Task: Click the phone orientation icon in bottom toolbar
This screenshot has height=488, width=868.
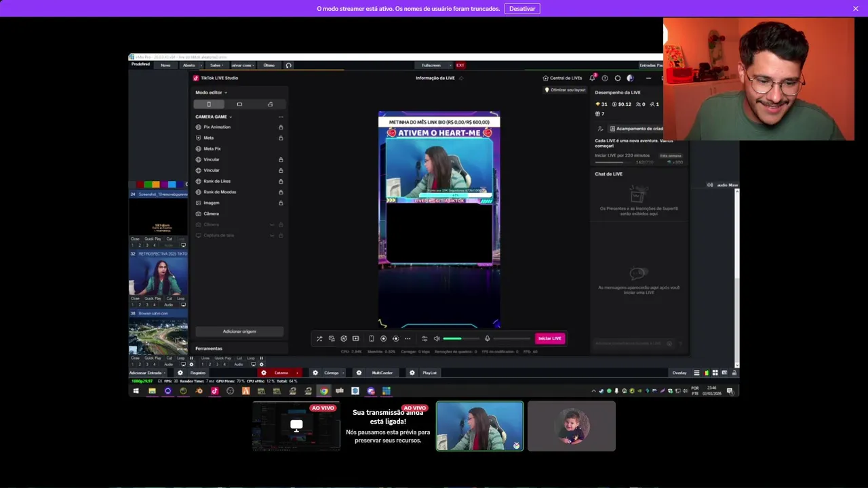Action: (371, 338)
